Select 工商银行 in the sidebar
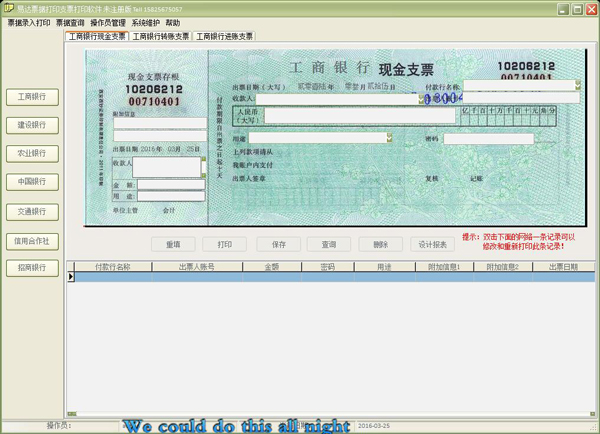The width and height of the screenshot is (600, 434). click(x=32, y=97)
